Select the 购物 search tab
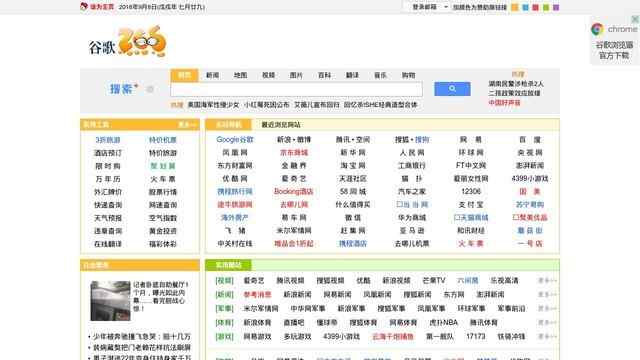Screen dimensions: 640x360 [408, 75]
